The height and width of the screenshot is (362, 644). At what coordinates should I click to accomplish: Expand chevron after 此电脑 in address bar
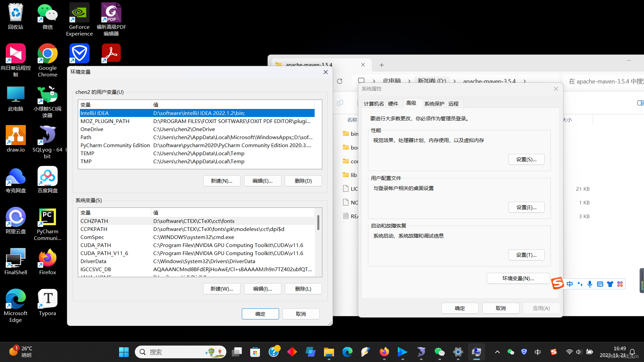tap(409, 81)
